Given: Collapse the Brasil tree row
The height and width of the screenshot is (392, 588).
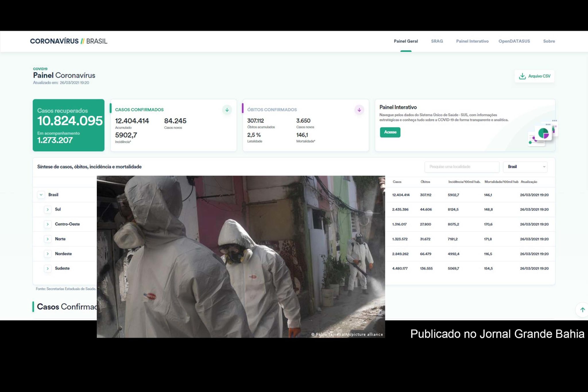Looking at the screenshot, I should 41,195.
